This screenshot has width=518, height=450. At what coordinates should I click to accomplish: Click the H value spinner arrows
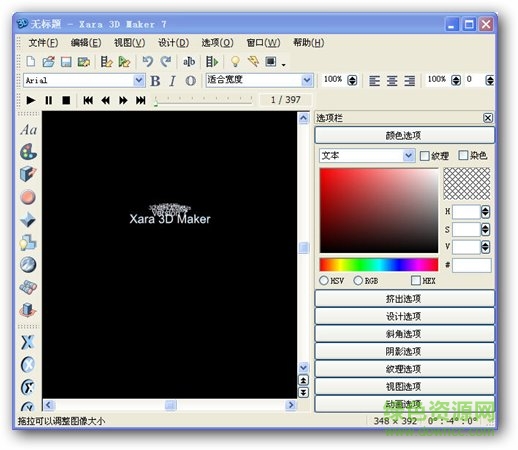coord(485,212)
